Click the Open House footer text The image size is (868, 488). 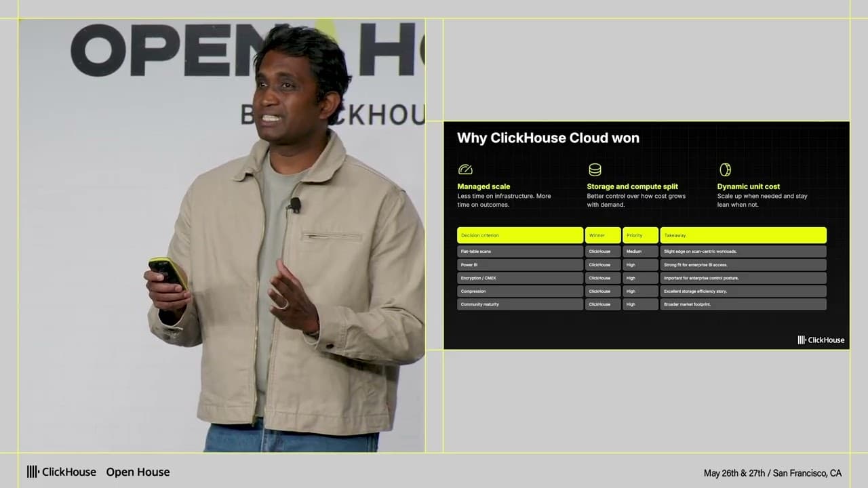coord(138,472)
